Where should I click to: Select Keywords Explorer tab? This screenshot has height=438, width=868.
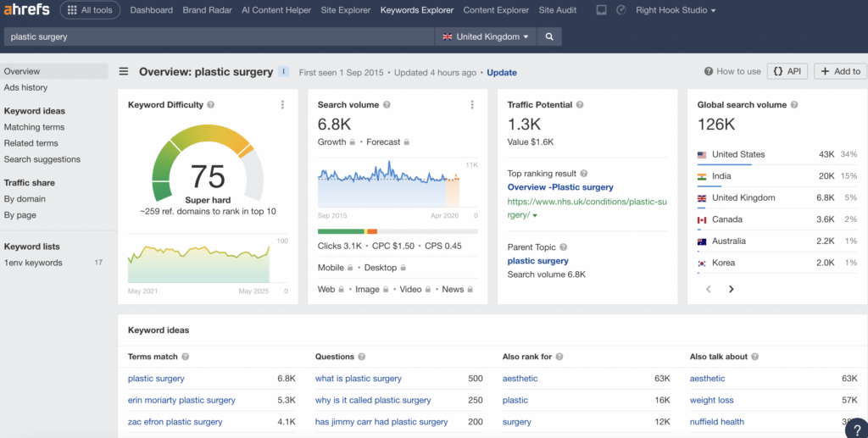coord(417,10)
